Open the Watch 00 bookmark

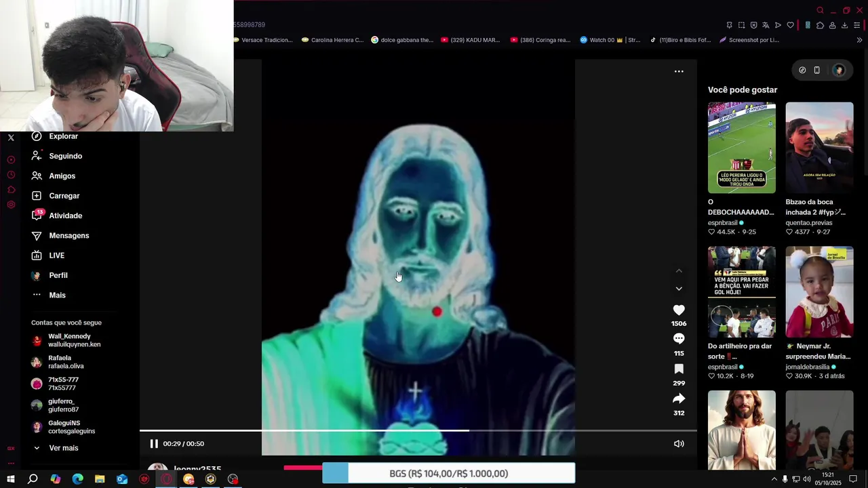[x=610, y=40]
